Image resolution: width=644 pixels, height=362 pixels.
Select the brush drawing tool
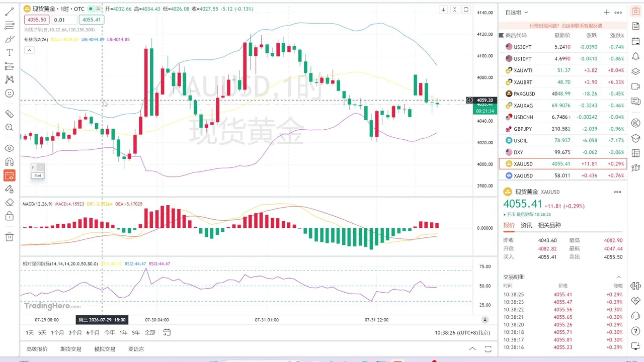[9, 39]
